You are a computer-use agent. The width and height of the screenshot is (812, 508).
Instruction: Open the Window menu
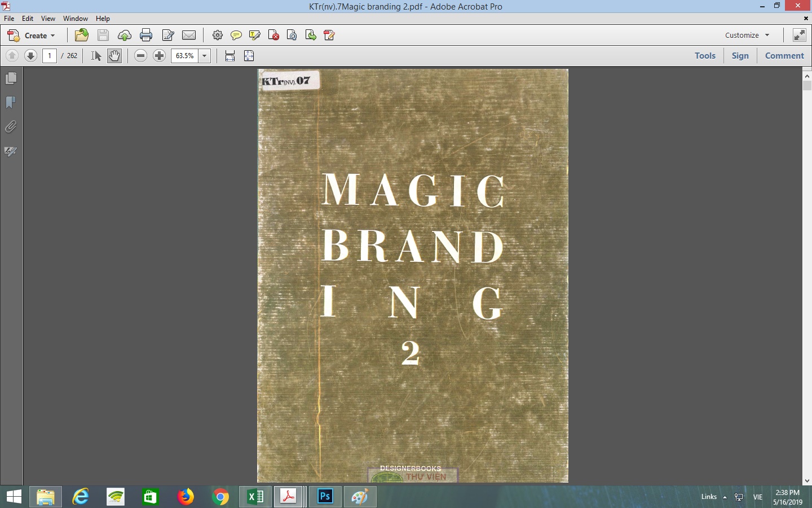[x=75, y=18]
